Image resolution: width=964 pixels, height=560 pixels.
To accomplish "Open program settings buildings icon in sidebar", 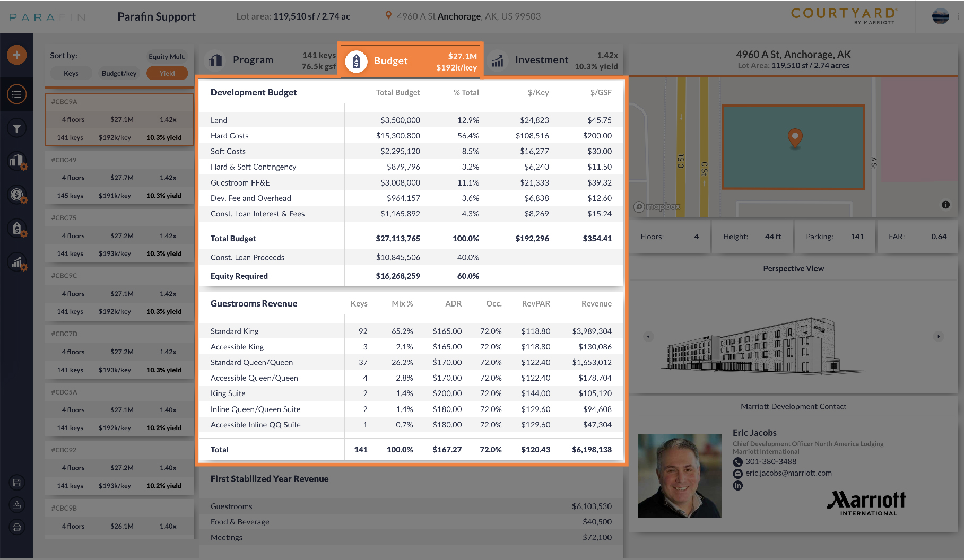I will (x=18, y=161).
